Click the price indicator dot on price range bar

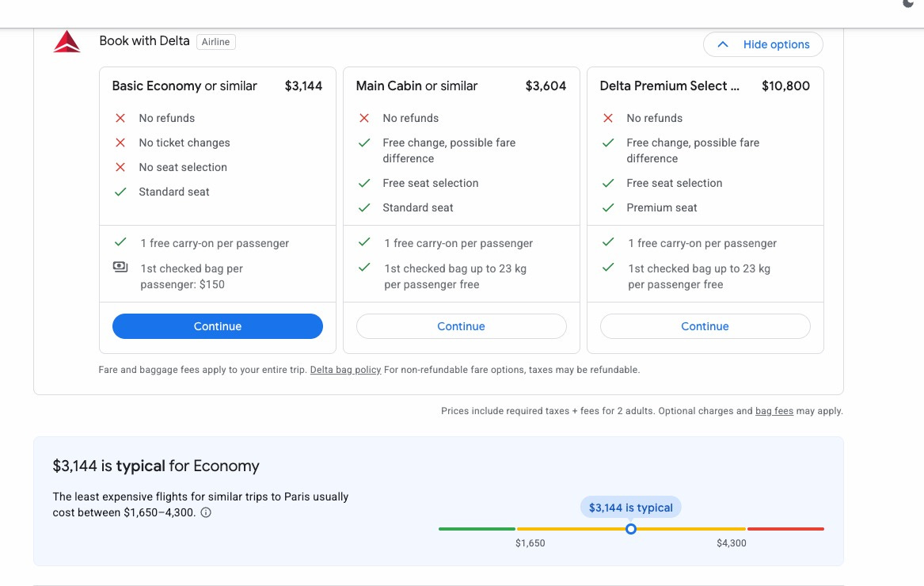pyautogui.click(x=631, y=529)
